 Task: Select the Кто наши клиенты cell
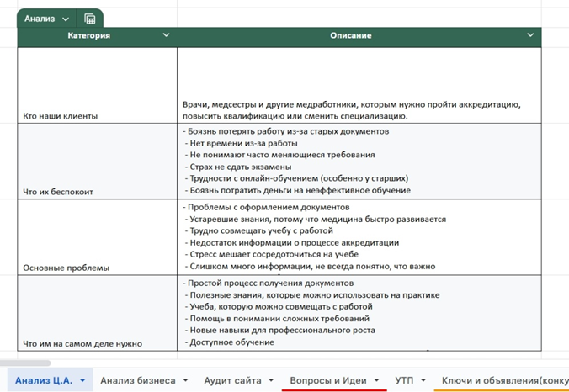(98, 85)
